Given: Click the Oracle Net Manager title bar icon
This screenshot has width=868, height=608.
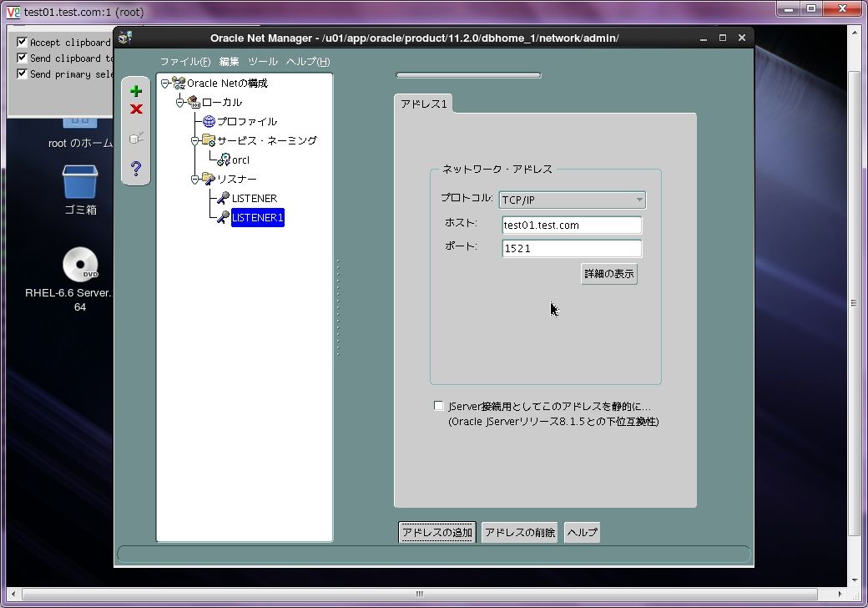Looking at the screenshot, I should (125, 38).
